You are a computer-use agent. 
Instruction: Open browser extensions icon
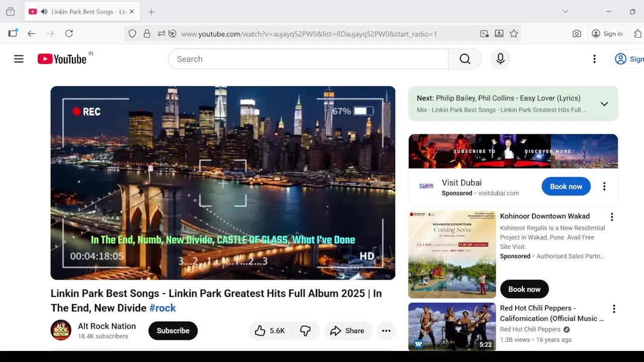pyautogui.click(x=637, y=34)
